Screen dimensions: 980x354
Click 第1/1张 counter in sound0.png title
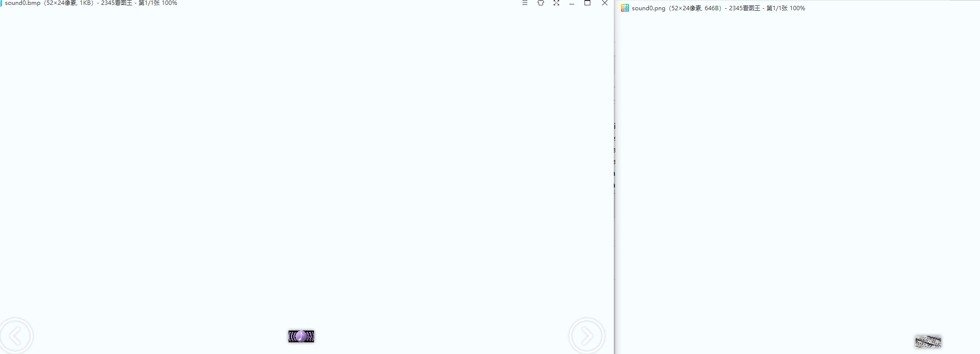click(777, 8)
